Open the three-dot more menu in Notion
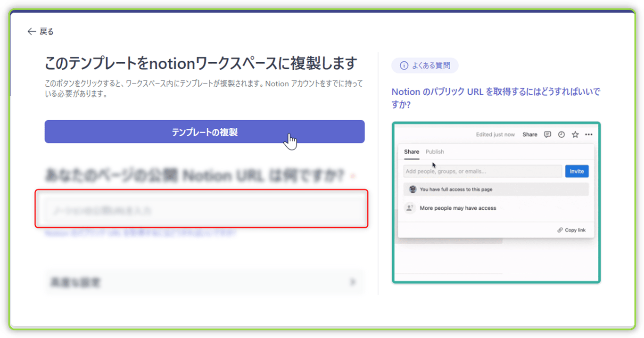 (x=589, y=134)
